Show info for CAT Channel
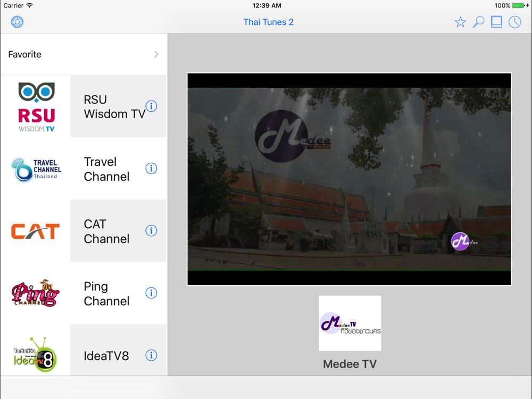 click(x=151, y=231)
